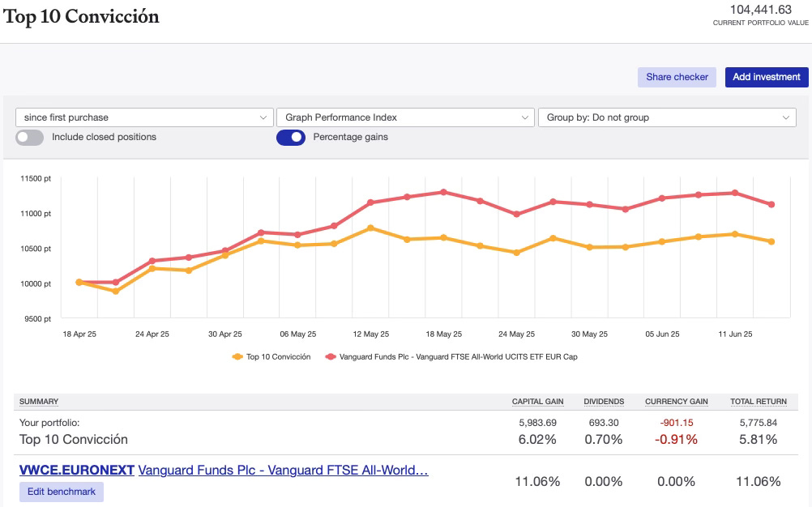Open the Graph Performance Index dropdown
This screenshot has width=812, height=507.
tap(405, 117)
